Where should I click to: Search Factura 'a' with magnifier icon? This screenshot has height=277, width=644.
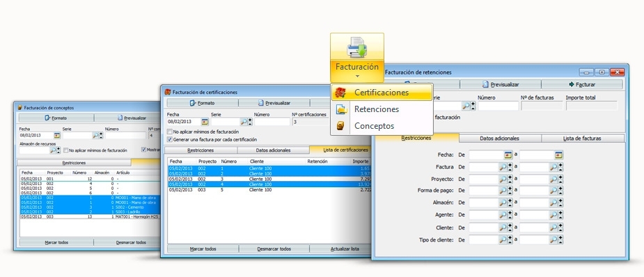[x=553, y=167]
